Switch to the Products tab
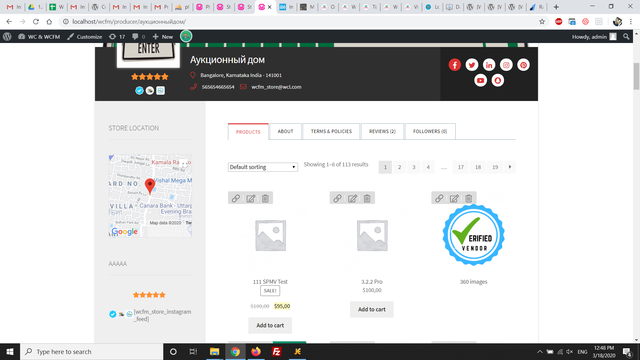The image size is (640, 360). click(248, 132)
